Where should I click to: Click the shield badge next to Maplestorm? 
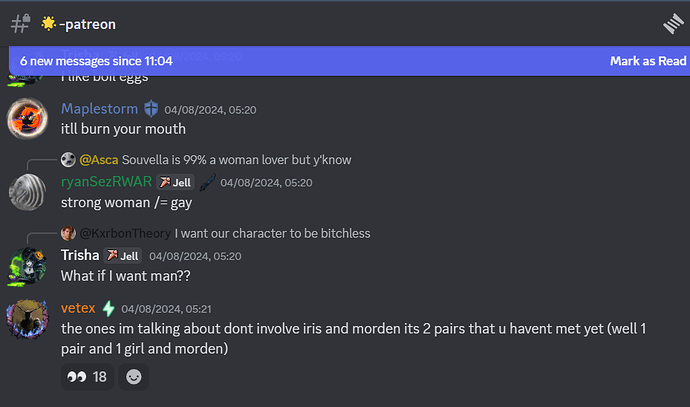pos(152,109)
